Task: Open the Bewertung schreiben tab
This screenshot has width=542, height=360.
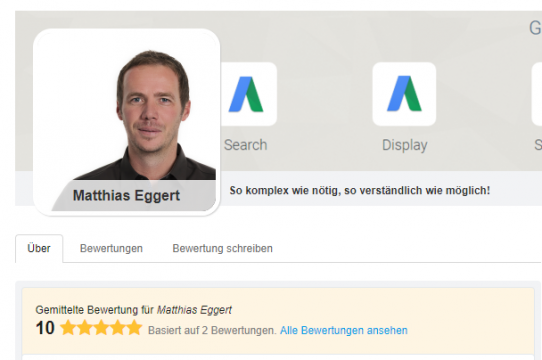Action: 223,249
